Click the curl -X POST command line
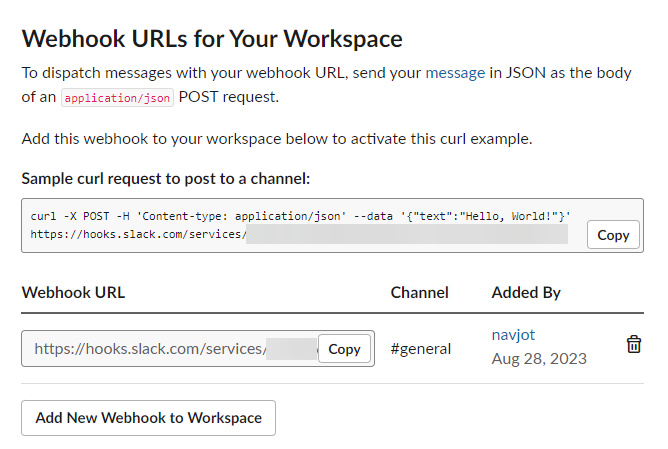This screenshot has height=449, width=668. coord(300,216)
